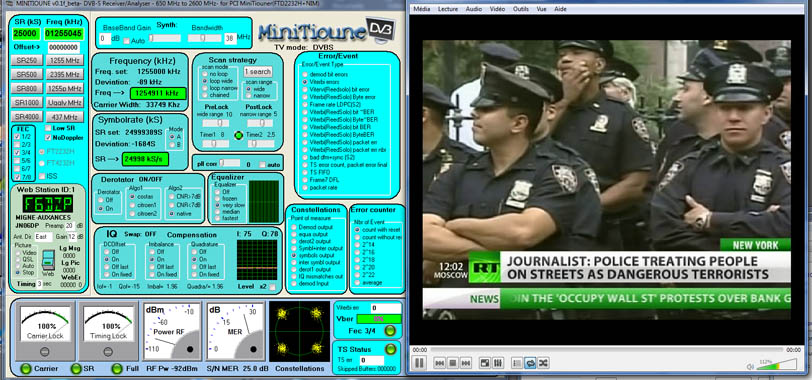Screen dimensions: 812x380
Task: Click the green Full status LED
Action: coord(117,369)
